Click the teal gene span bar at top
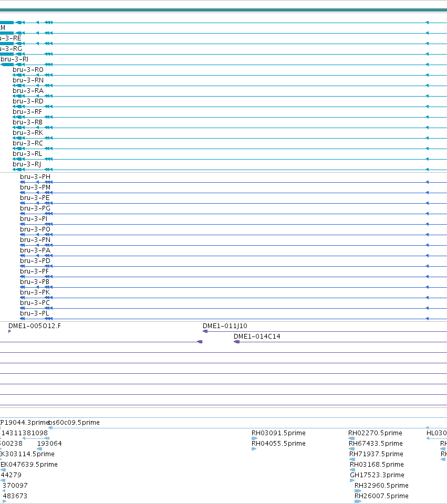Image resolution: width=447 pixels, height=504 pixels. tap(224, 10)
